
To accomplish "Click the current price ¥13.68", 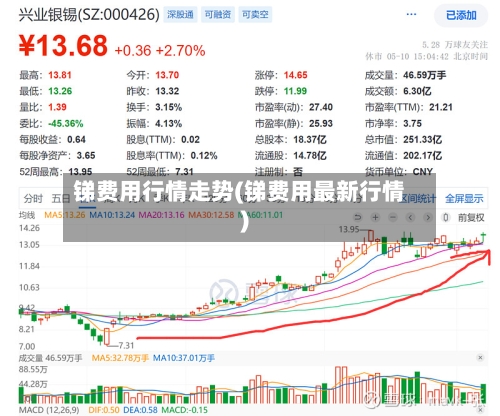I will click(63, 46).
